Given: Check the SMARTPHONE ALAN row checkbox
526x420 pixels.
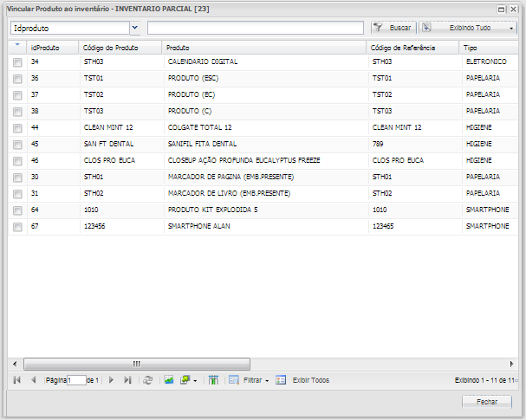Looking at the screenshot, I should pyautogui.click(x=17, y=227).
